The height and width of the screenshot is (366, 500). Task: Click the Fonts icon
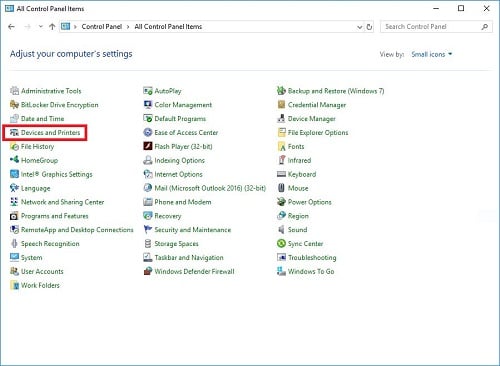point(281,146)
